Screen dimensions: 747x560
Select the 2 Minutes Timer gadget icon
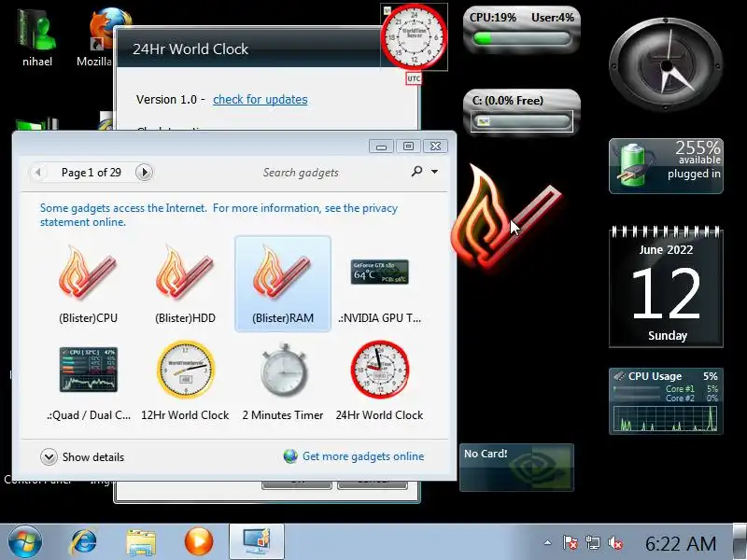(283, 370)
